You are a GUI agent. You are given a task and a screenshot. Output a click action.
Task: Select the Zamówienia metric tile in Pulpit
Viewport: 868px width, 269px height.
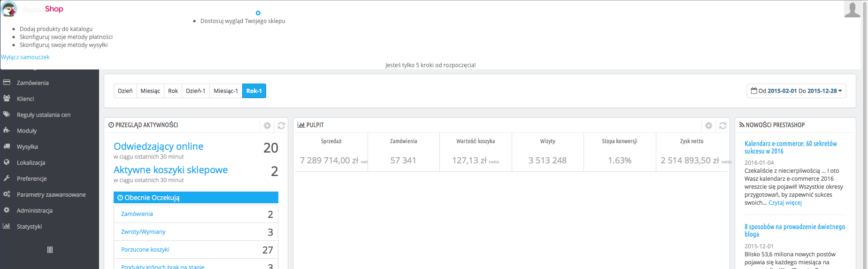[404, 152]
